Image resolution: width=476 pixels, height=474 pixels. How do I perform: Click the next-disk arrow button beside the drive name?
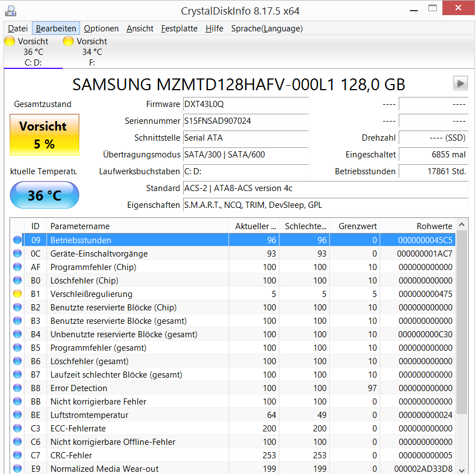click(x=460, y=83)
